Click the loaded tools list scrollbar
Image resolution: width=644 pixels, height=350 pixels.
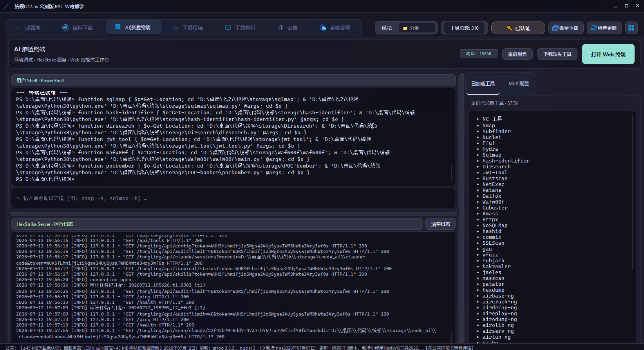point(632,192)
